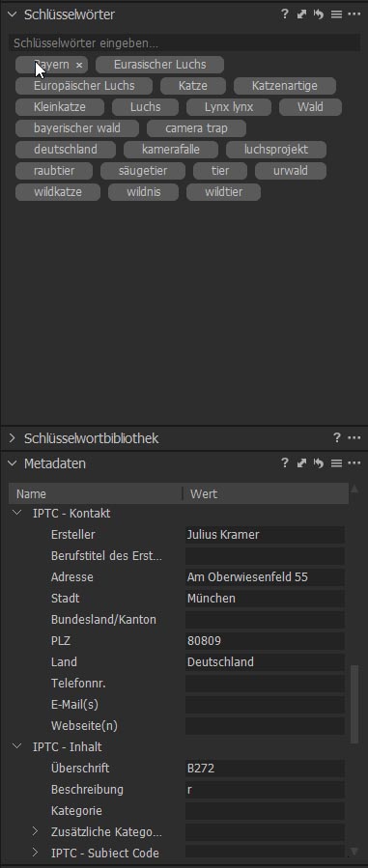Collapse the IPTC - Kontakt section
This screenshot has width=368, height=868.
click(16, 513)
